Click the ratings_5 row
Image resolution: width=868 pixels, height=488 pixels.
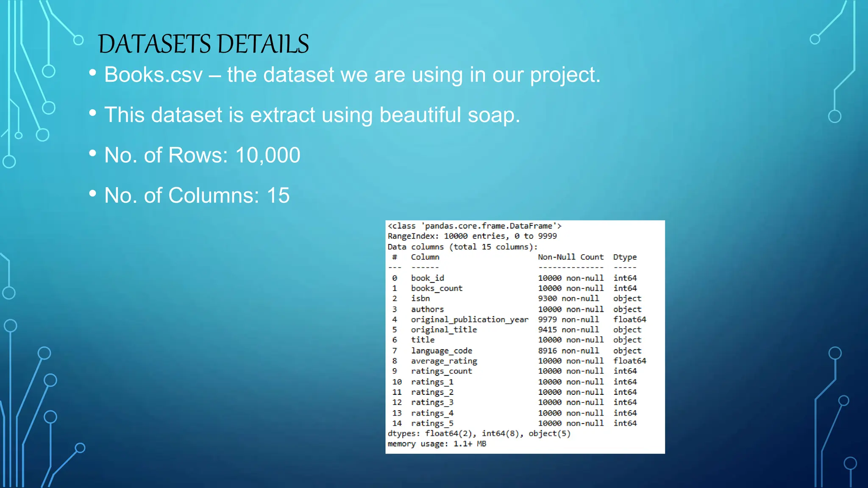432,423
